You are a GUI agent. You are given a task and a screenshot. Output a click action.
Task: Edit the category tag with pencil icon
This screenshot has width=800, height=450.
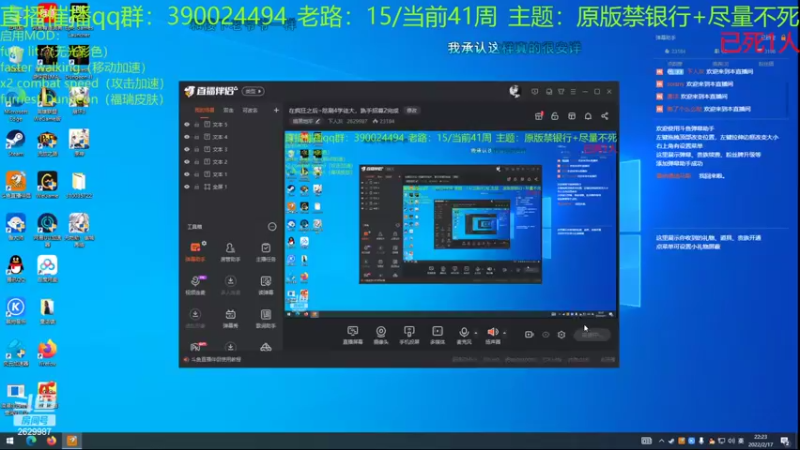pyautogui.click(x=306, y=121)
